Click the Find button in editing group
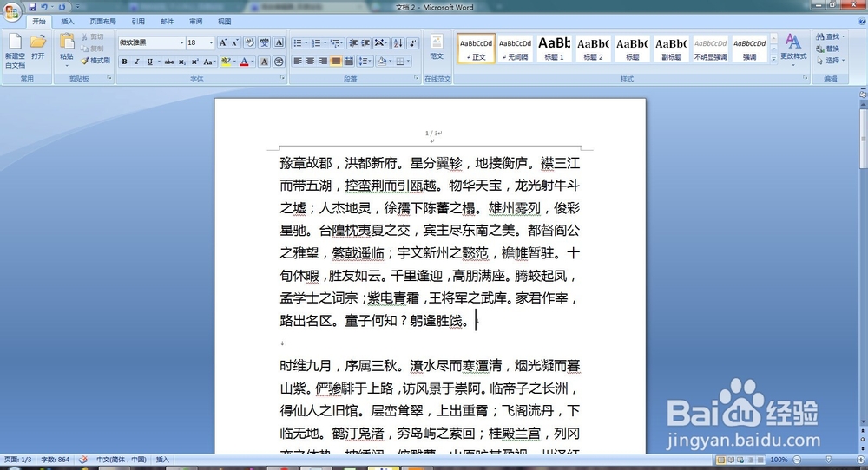 (831, 37)
